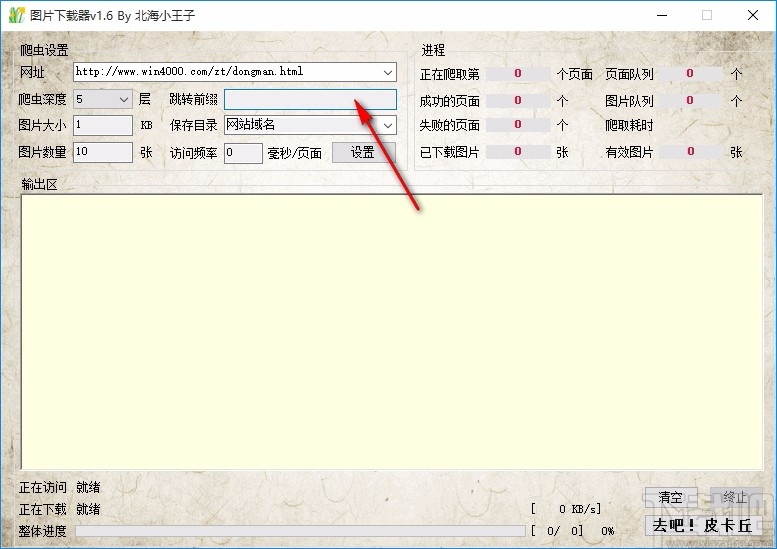This screenshot has width=777, height=549.
Task: Click the 0 KB/s download speed readout
Action: pos(566,509)
